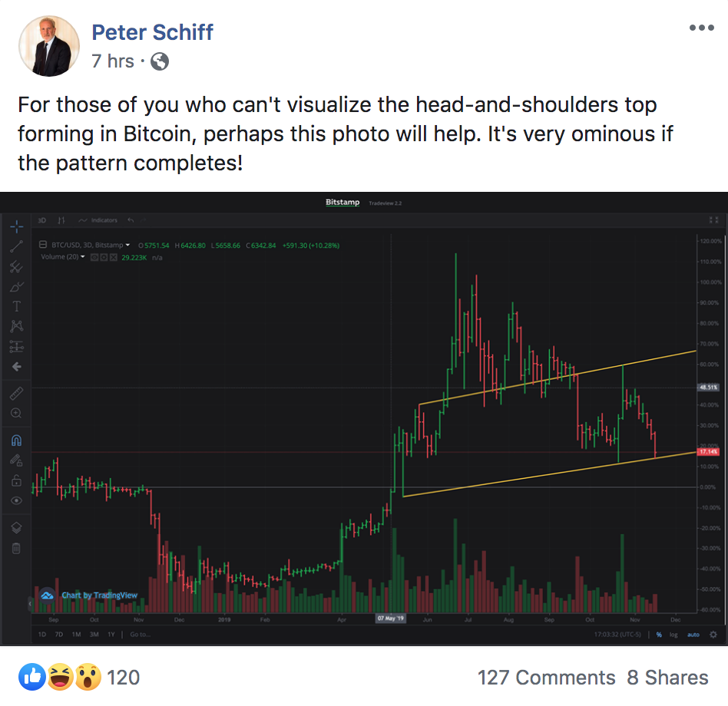Select the crosshair cursor tool
The height and width of the screenshot is (706, 728).
pyautogui.click(x=17, y=226)
